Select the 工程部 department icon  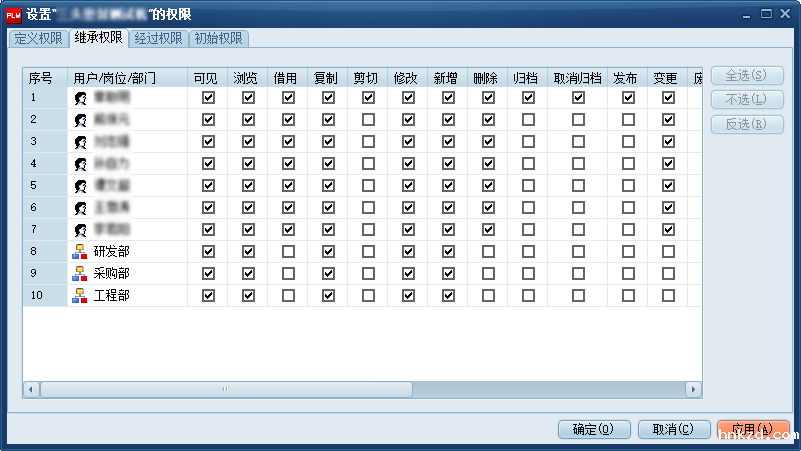(x=80, y=296)
